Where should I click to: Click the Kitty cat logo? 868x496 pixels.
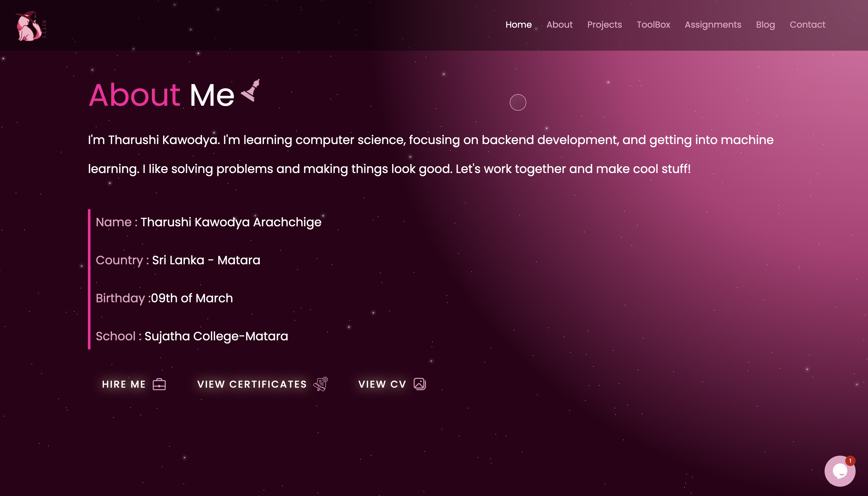[x=31, y=26]
